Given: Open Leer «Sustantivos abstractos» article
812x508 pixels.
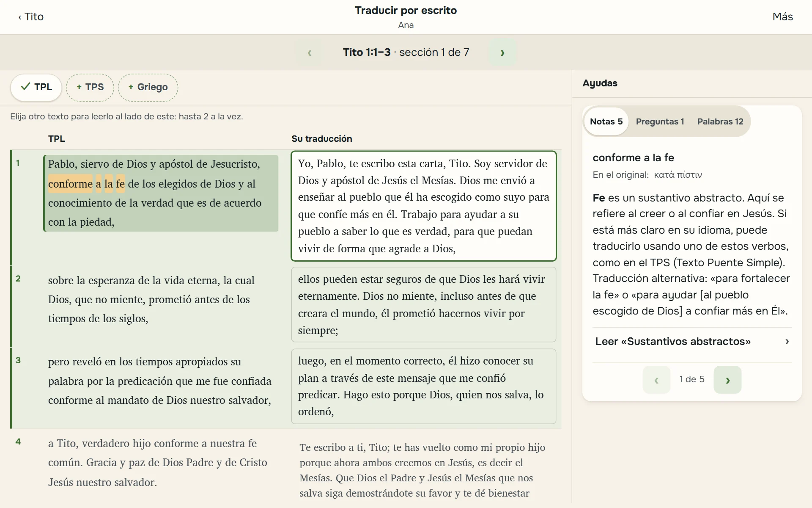Looking at the screenshot, I should (x=692, y=342).
